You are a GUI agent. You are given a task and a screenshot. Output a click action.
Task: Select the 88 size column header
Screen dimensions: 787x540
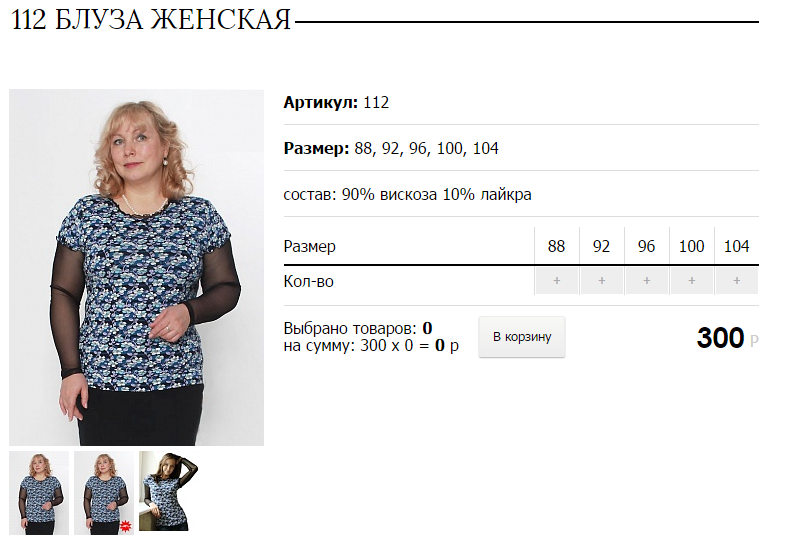[557, 246]
